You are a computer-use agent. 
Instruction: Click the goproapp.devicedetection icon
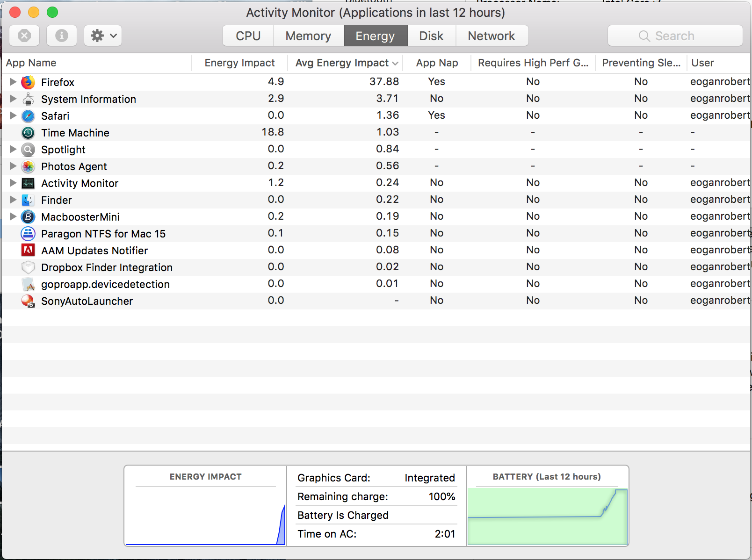(28, 284)
